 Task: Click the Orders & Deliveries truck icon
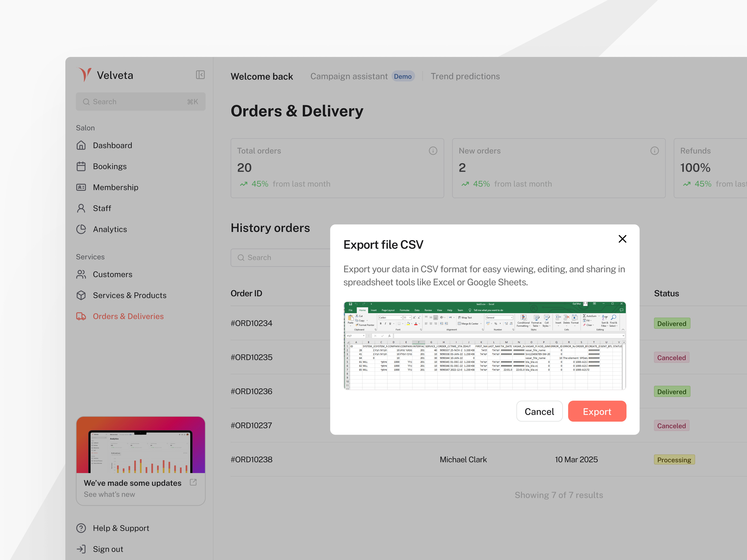tap(81, 316)
